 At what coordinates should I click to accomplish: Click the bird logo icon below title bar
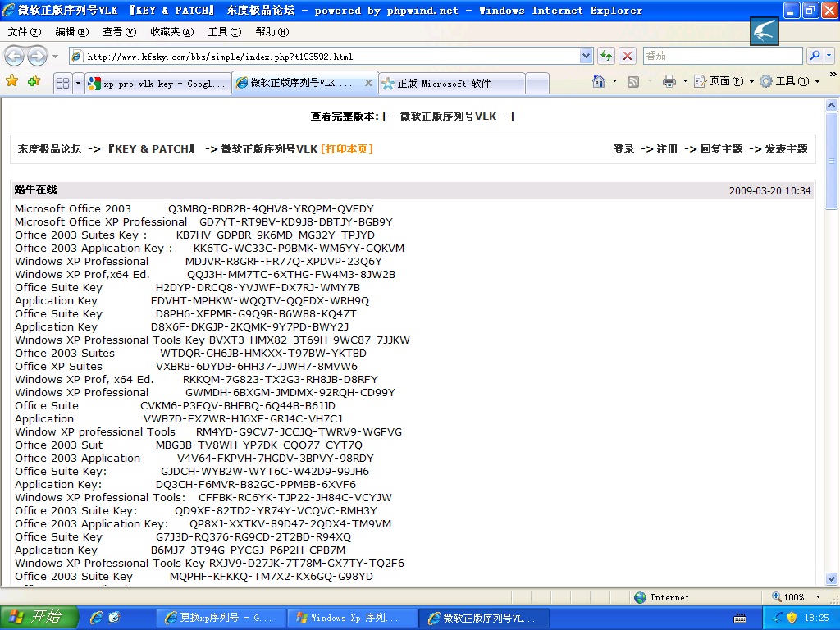pyautogui.click(x=764, y=31)
